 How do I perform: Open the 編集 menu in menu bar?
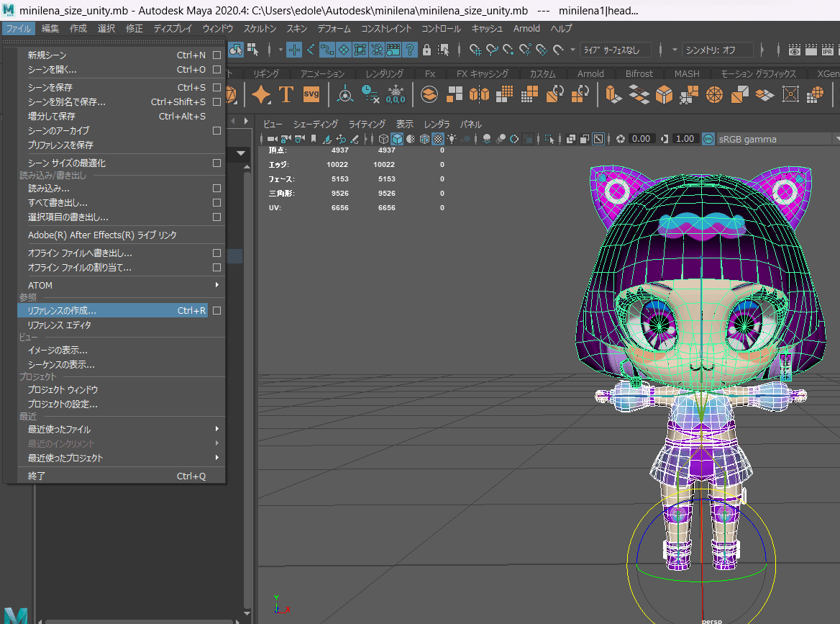pos(50,28)
